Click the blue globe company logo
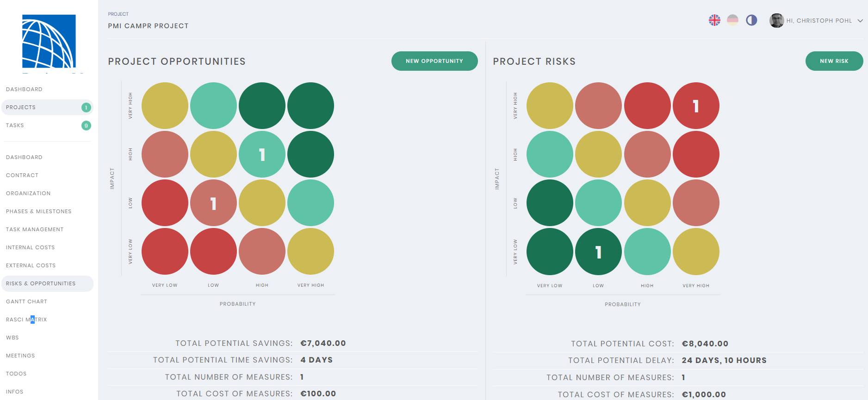 tap(49, 42)
